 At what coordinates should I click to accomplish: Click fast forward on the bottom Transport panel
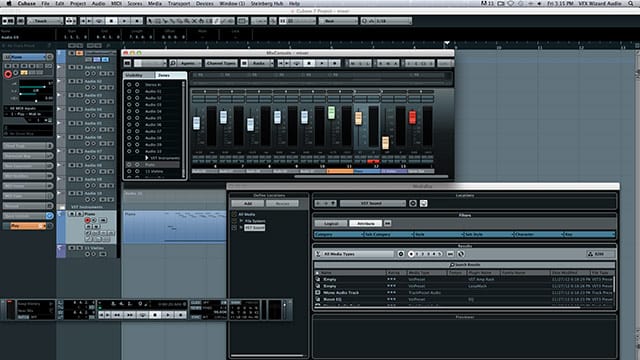point(129,315)
